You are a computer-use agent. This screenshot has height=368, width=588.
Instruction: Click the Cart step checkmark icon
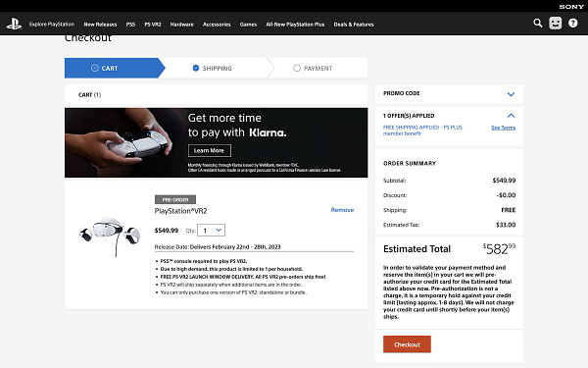pos(95,68)
